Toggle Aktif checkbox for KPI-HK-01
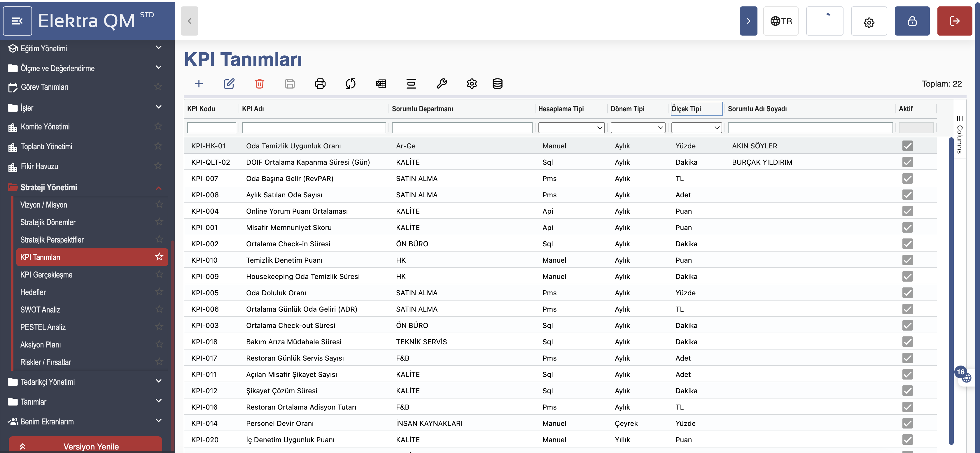 (907, 146)
